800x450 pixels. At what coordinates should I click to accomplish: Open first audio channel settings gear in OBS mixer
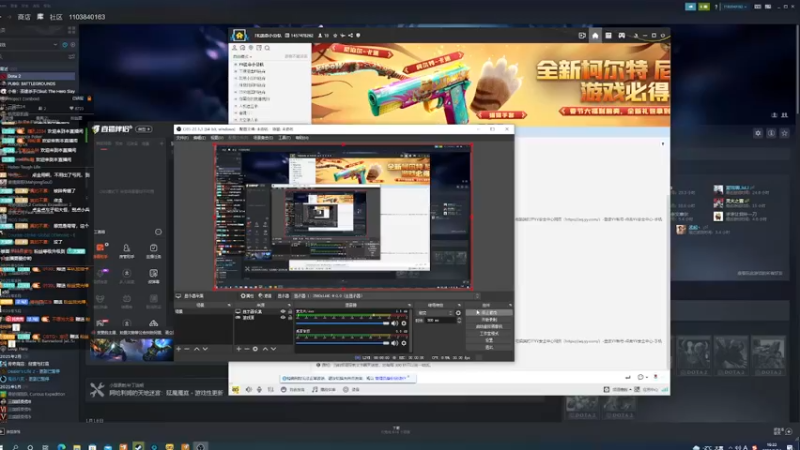pos(404,323)
